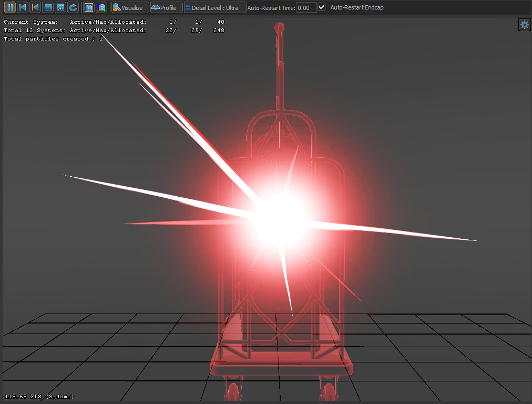The width and height of the screenshot is (532, 404).
Task: Open the Profile dropdown menu
Action: pyautogui.click(x=166, y=7)
